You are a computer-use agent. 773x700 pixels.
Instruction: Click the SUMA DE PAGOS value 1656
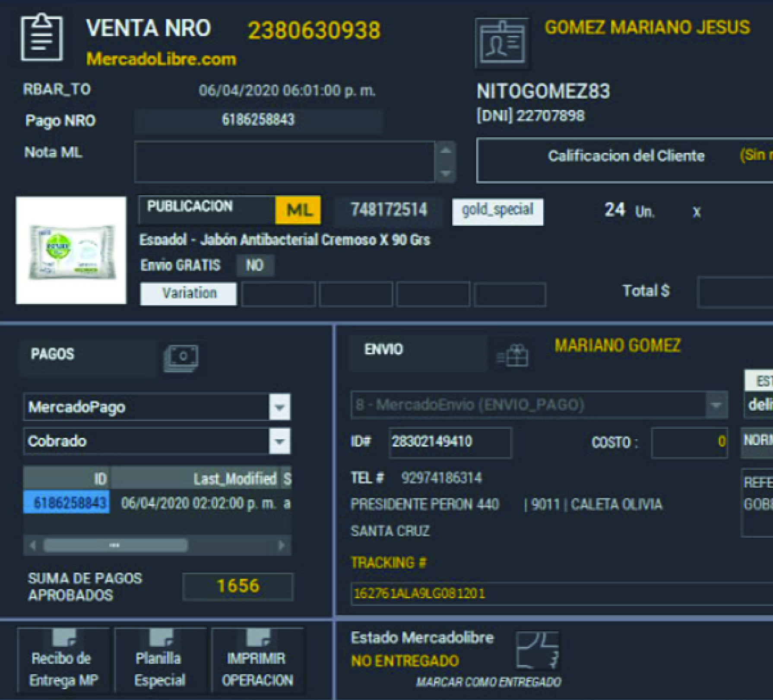click(x=238, y=586)
